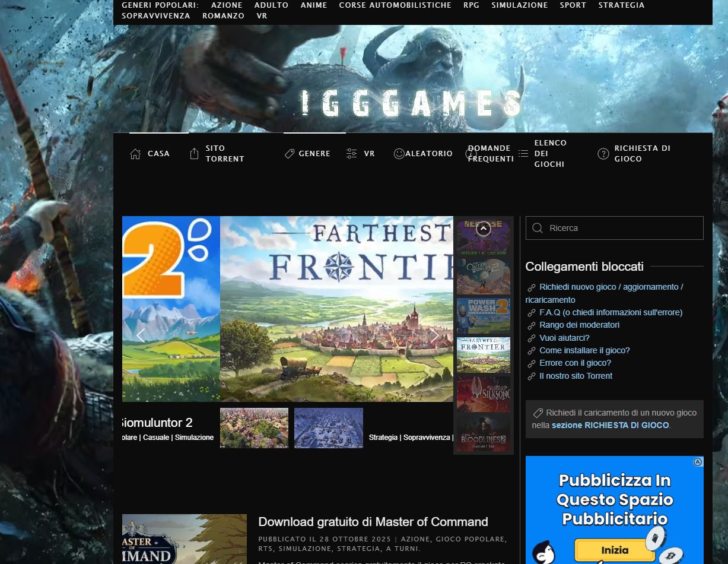Click the Genere tag icon

pyautogui.click(x=290, y=154)
